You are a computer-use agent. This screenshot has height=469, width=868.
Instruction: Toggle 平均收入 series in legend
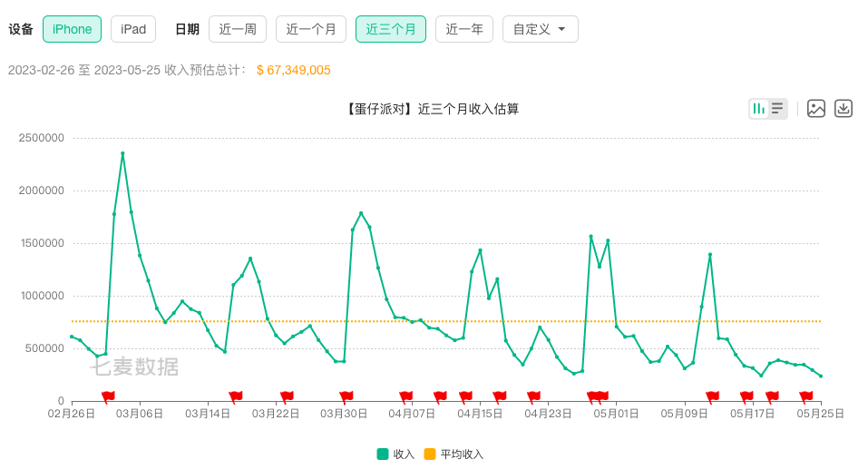[x=454, y=454]
